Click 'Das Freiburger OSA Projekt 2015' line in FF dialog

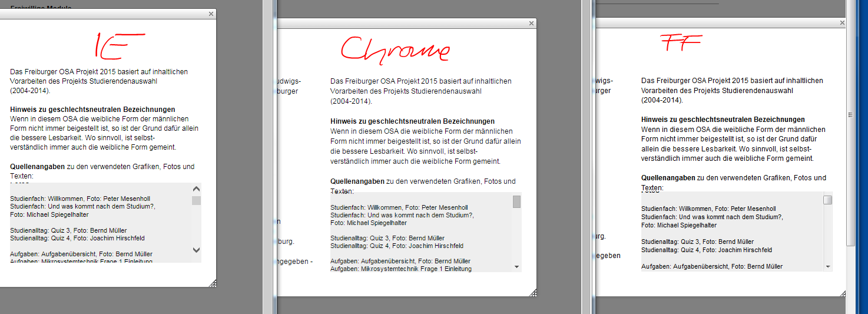pyautogui.click(x=732, y=80)
